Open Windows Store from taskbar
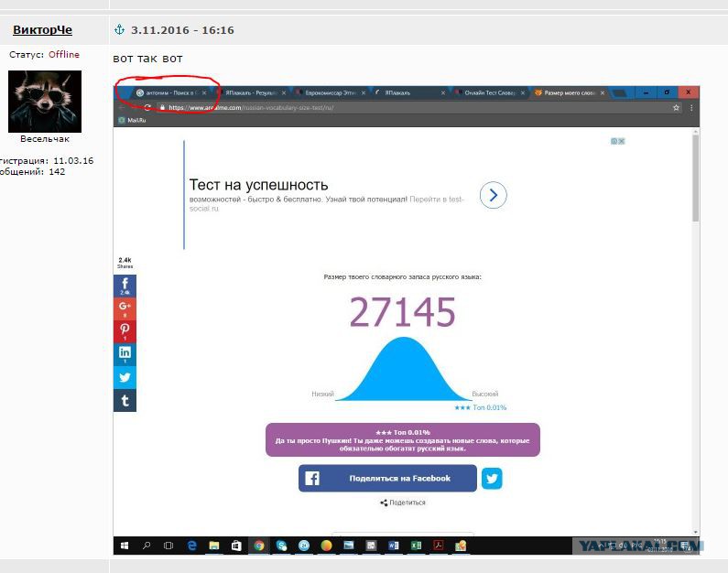Image resolution: width=728 pixels, height=573 pixels. pyautogui.click(x=236, y=546)
